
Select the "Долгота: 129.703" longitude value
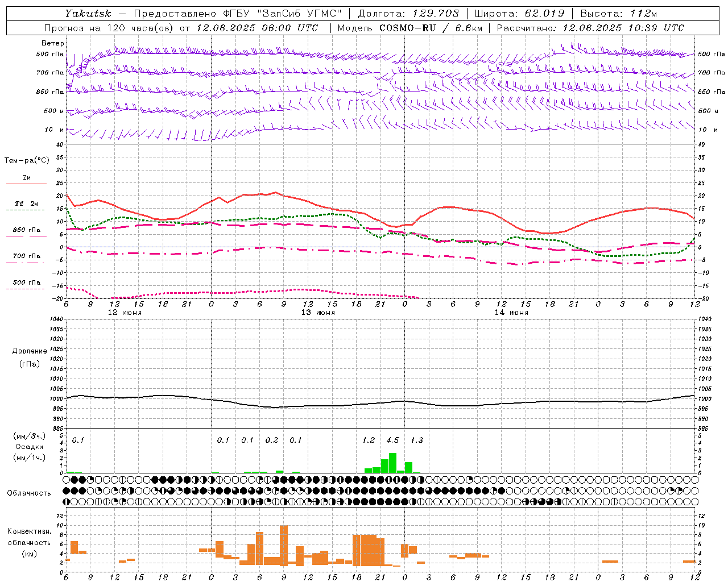coord(408,13)
